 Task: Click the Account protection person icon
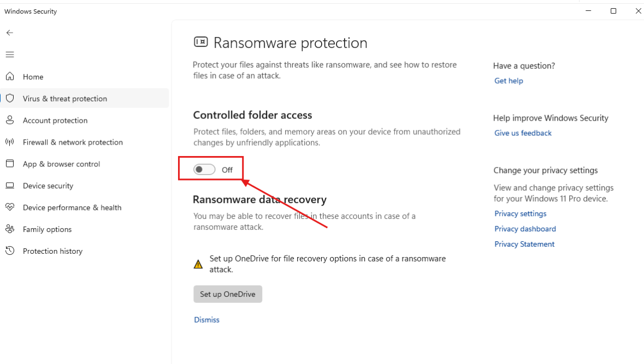pos(10,120)
